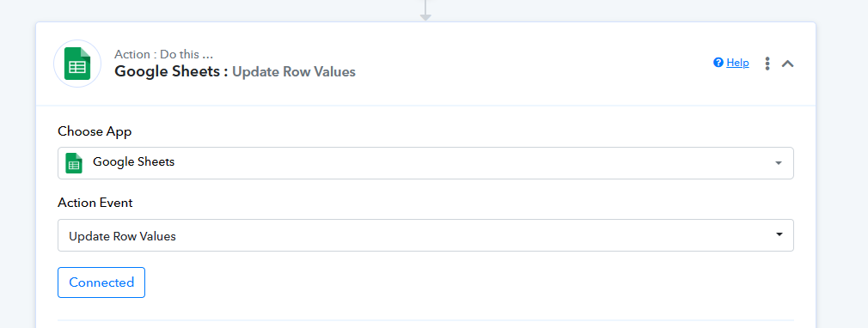
Task: Click the connector arrow above the action card
Action: [425, 10]
